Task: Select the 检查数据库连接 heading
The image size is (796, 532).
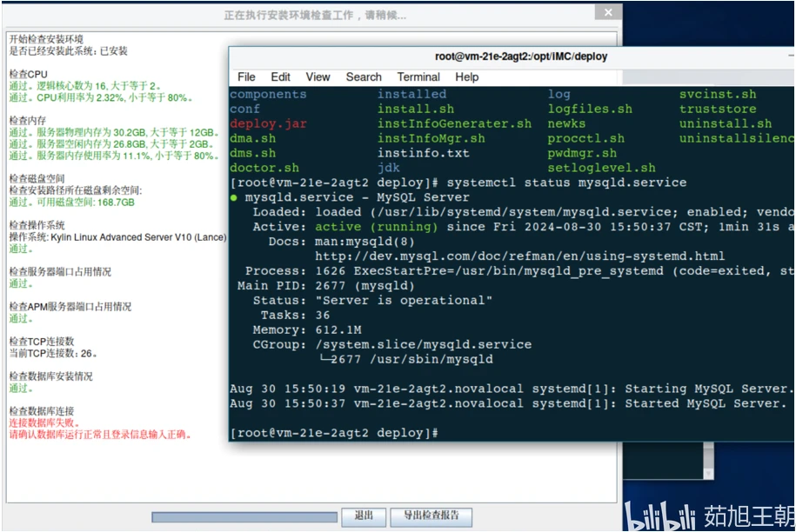Action: coord(42,411)
